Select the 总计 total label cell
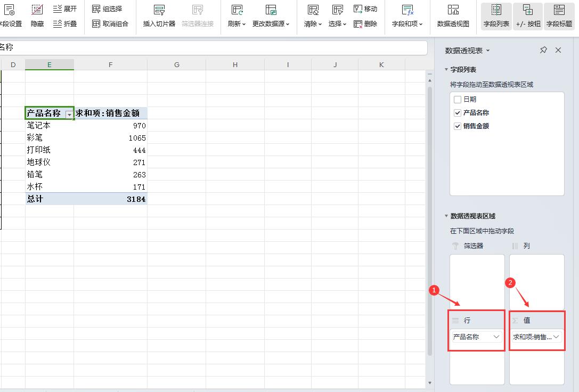 [50, 199]
